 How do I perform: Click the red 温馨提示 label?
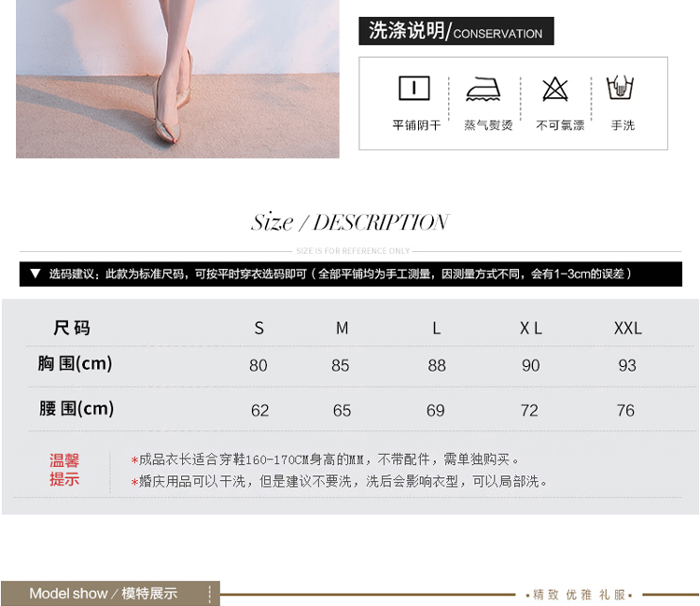(64, 470)
